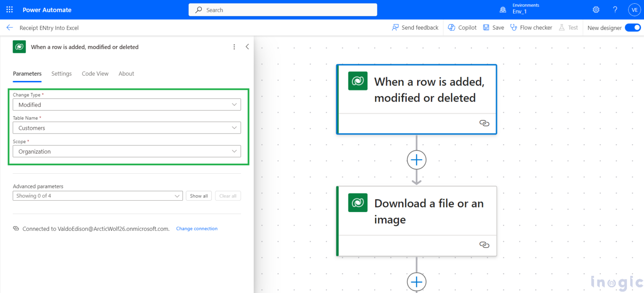644x293 pixels.
Task: Click the connection link icon on trigger card
Action: pos(484,123)
